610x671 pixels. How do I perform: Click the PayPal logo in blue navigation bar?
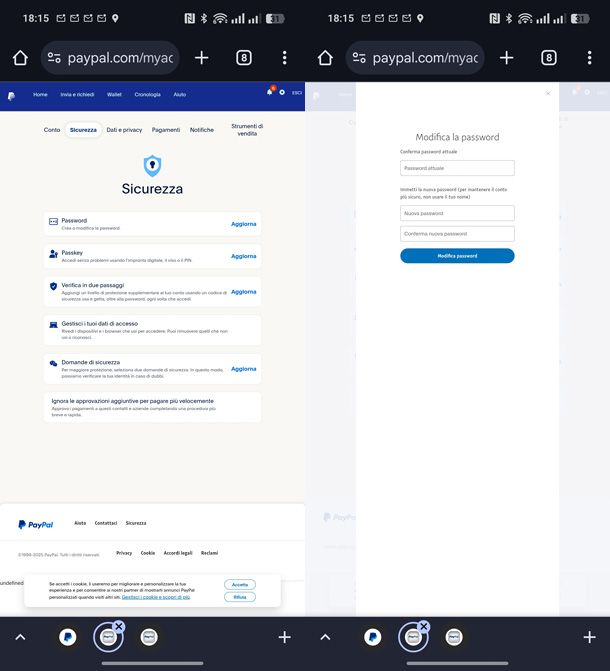click(x=12, y=96)
